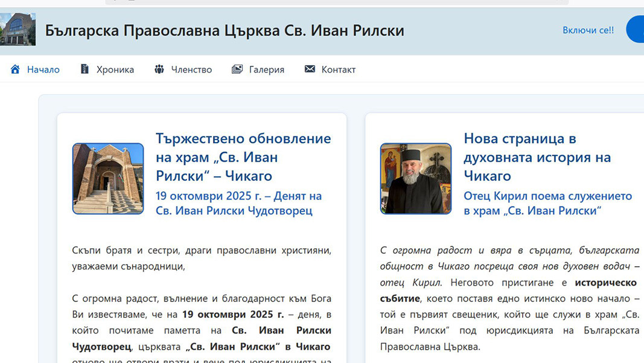Viewport: 644px width, 363px height.
Task: Select the Членство navigation label
Action: point(191,69)
